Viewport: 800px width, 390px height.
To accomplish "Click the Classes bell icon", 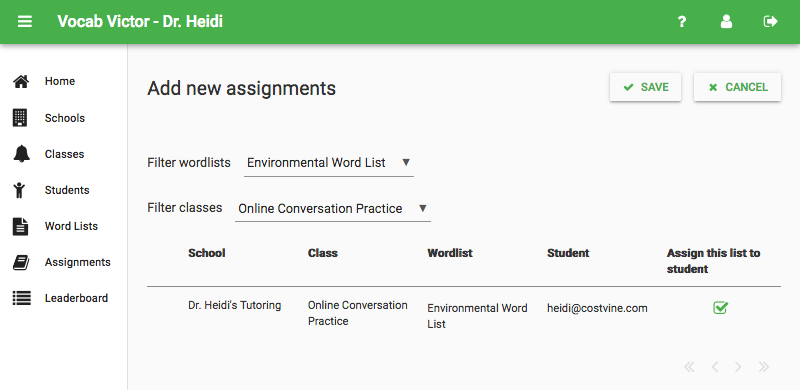I will (21, 154).
